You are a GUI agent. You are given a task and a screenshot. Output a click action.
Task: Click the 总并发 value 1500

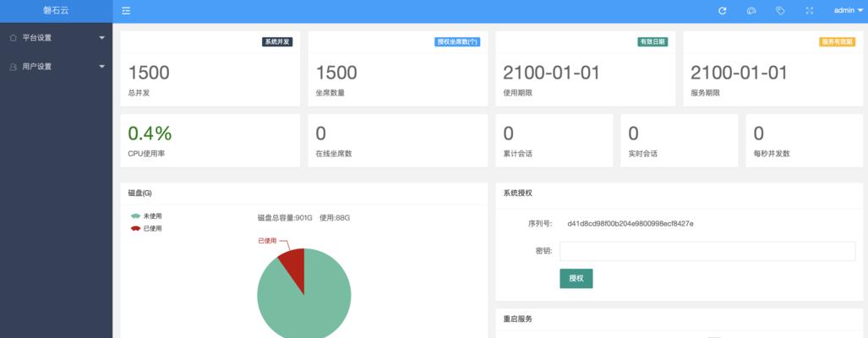click(149, 73)
